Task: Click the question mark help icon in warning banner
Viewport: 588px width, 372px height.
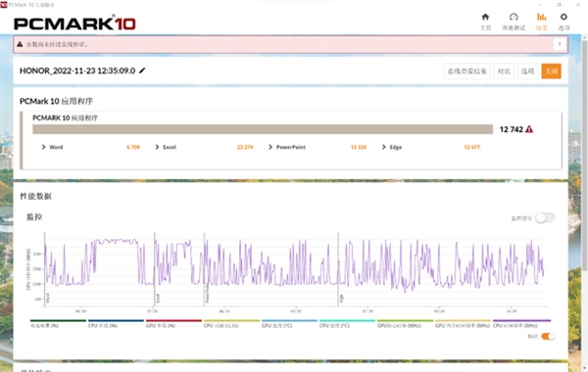Action: tap(560, 44)
